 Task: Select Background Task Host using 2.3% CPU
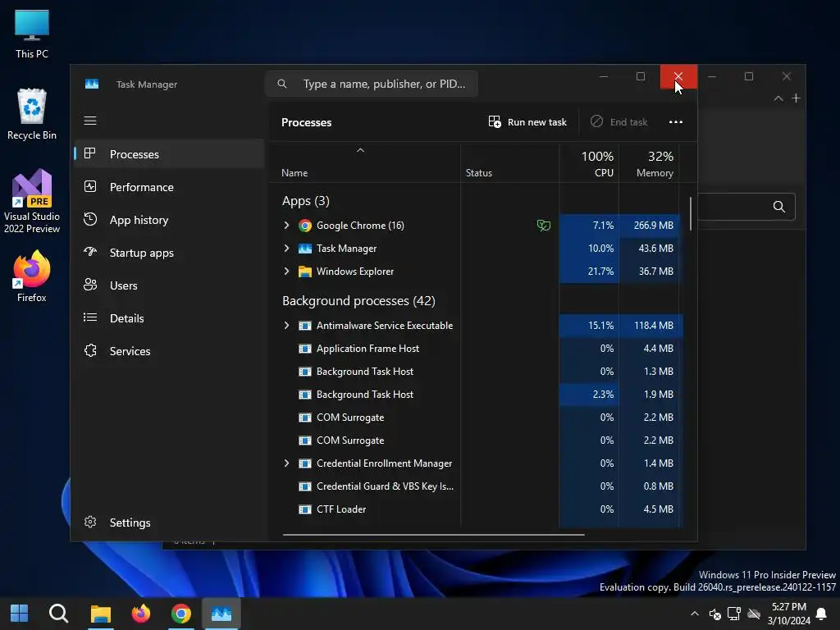click(477, 395)
